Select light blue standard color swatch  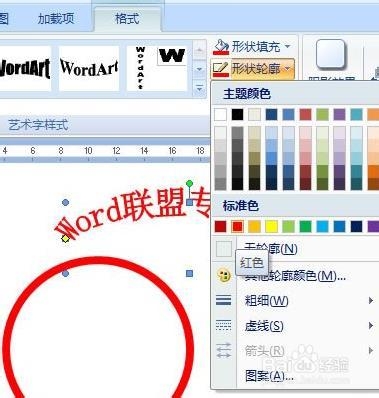(x=322, y=226)
